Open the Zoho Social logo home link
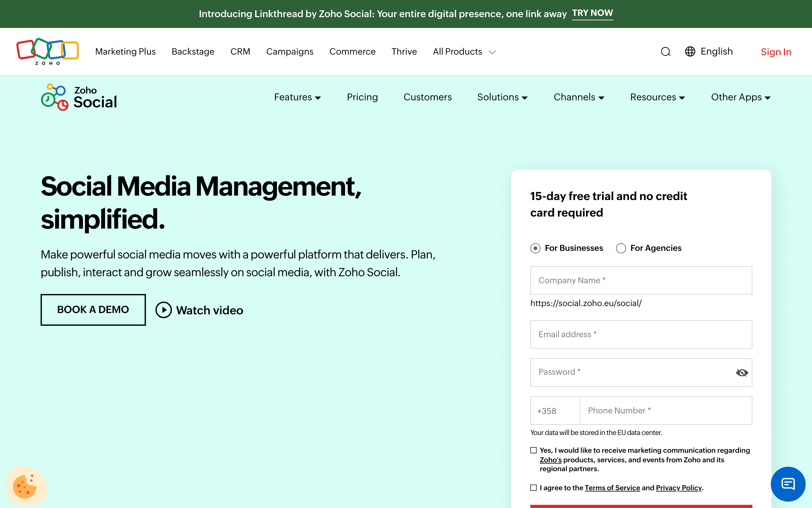 (79, 97)
